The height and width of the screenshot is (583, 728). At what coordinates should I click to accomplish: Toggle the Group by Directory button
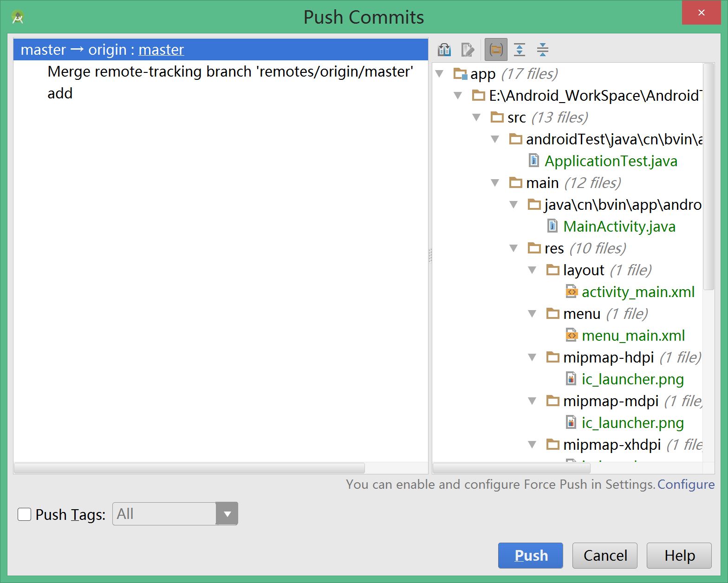coord(496,49)
